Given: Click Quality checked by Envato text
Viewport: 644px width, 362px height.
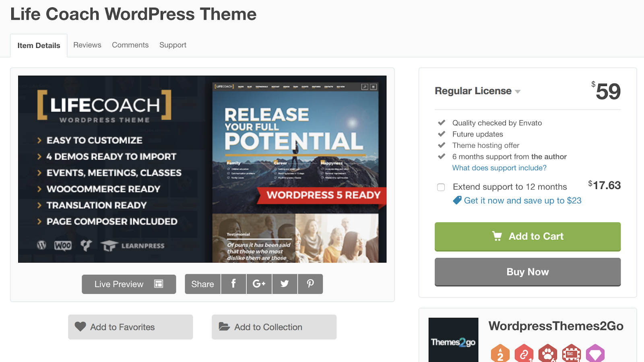Looking at the screenshot, I should [x=497, y=123].
